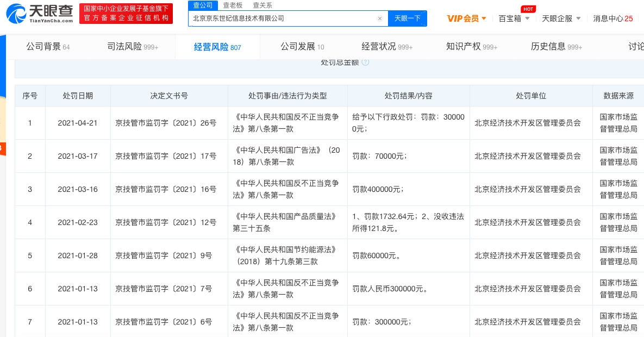Image resolution: width=644 pixels, height=337 pixels.
Task: Click the red national enterprise certification banner
Action: pos(128,13)
